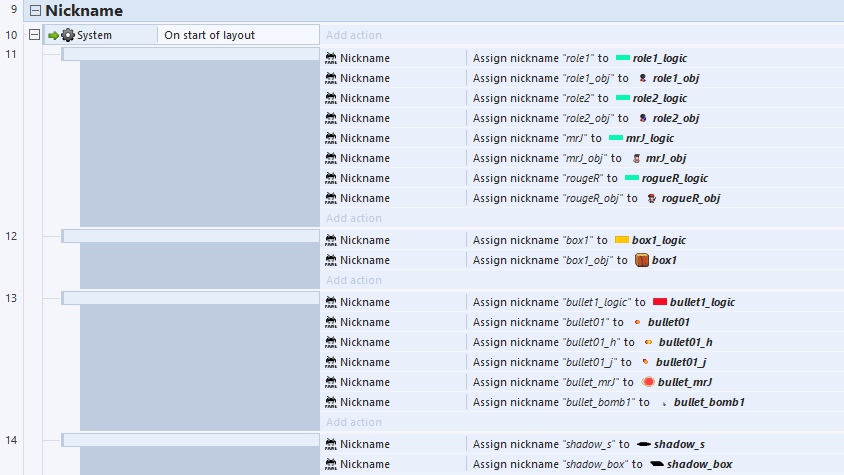The width and height of the screenshot is (844, 475).
Task: Click the red bullet1_logic color swatch
Action: coord(659,302)
